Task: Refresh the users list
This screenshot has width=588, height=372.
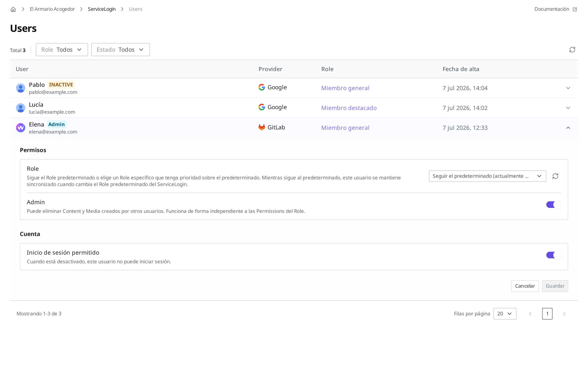Action: point(572,50)
